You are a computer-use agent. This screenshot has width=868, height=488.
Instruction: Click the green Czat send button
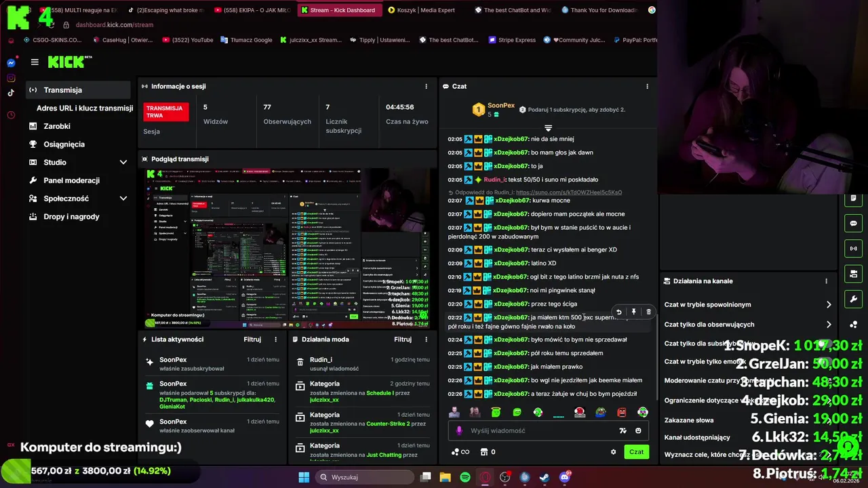pyautogui.click(x=636, y=452)
